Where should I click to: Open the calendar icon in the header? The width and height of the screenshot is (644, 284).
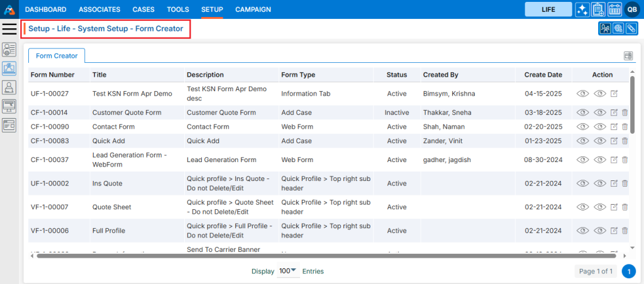(614, 9)
